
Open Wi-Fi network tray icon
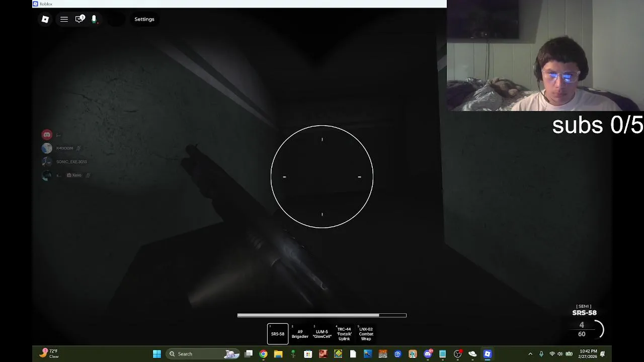pos(552,354)
